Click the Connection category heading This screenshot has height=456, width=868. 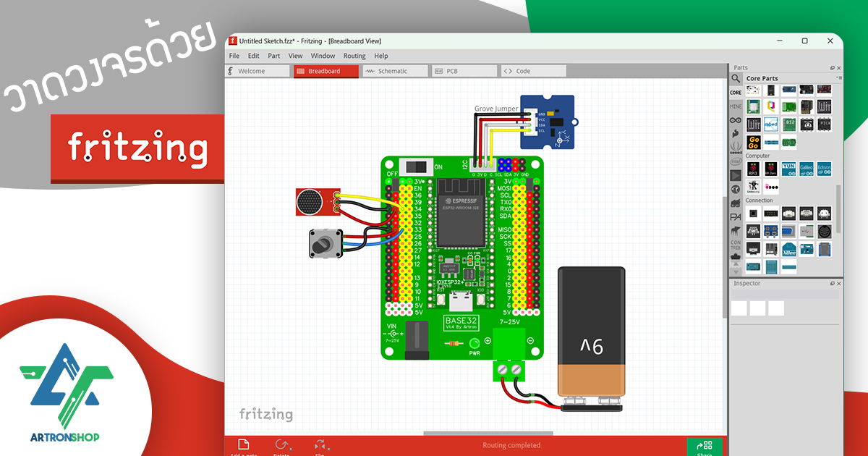pos(759,200)
